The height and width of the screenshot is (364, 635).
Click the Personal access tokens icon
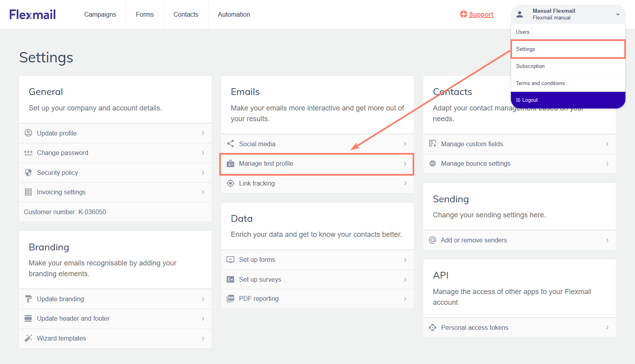point(432,327)
